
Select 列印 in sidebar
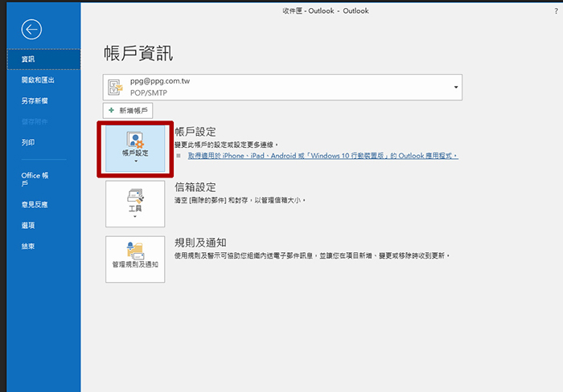tap(28, 142)
